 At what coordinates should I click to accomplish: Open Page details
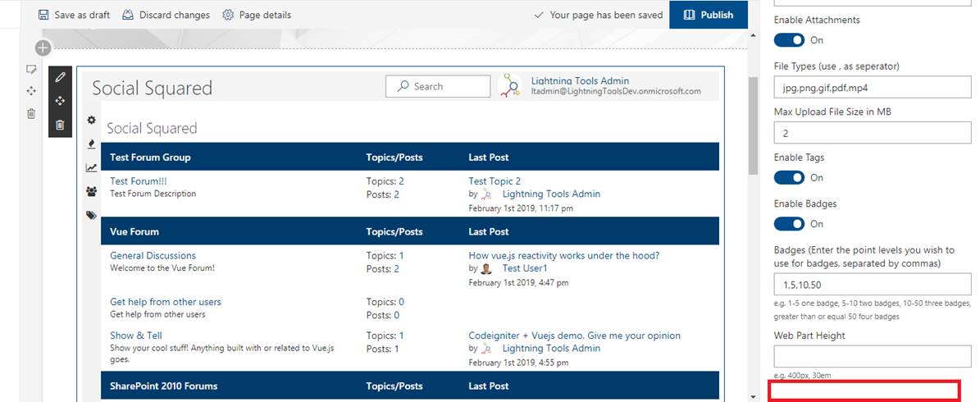click(257, 15)
